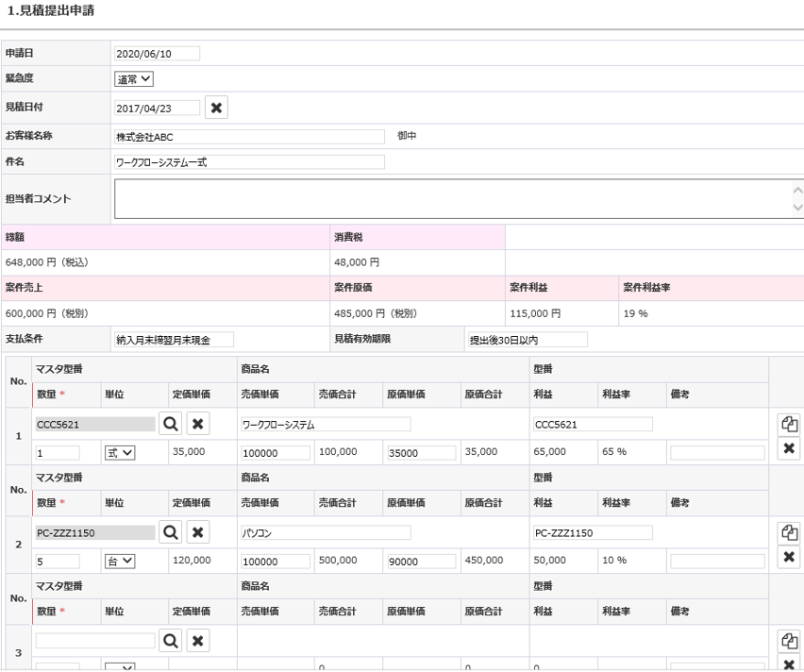Screen dimensions: 804x672
Task: Click the 見積有効期限 validity period field
Action: 527,340
